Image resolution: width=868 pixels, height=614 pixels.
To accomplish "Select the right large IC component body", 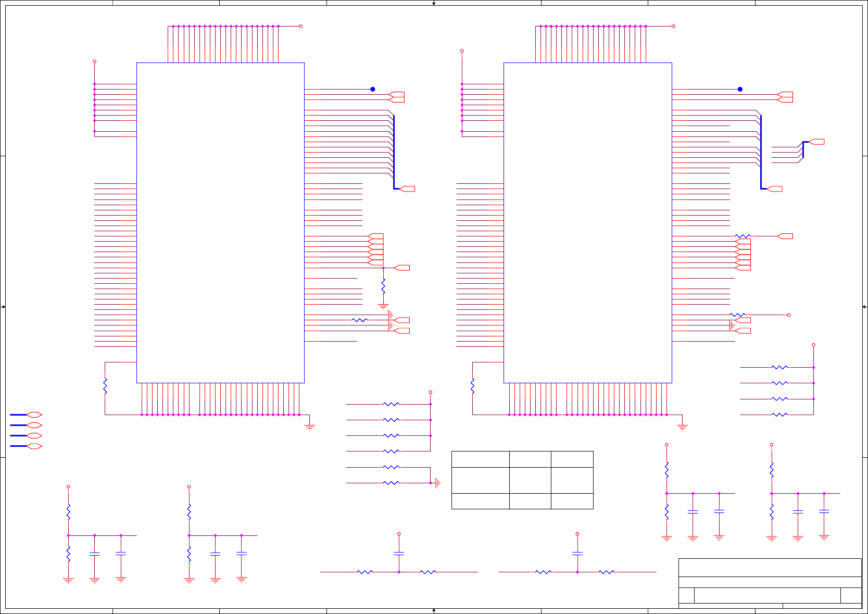I will pos(588,223).
